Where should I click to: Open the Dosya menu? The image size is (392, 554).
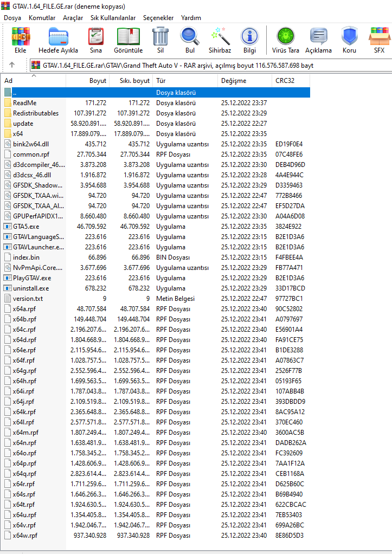(12, 18)
